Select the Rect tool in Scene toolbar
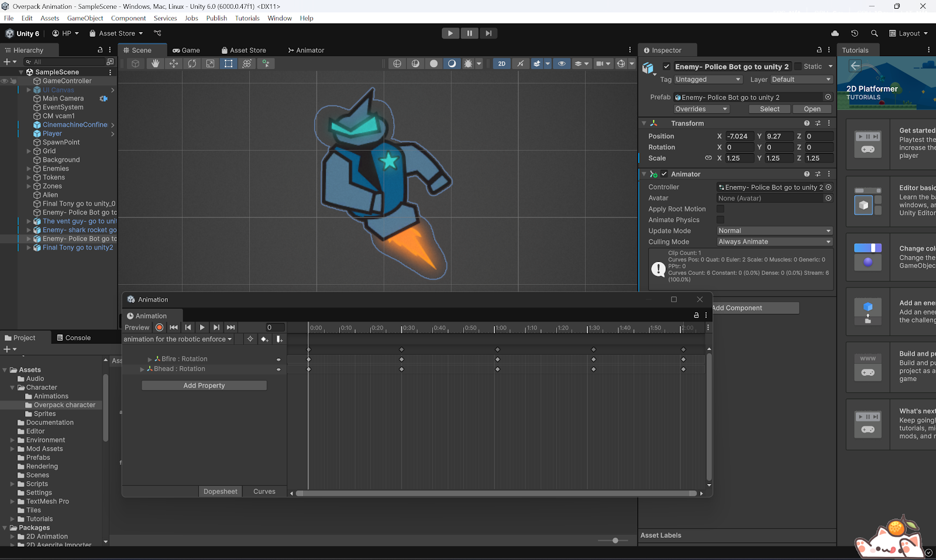Screen dimensions: 936x560 [x=229, y=64]
